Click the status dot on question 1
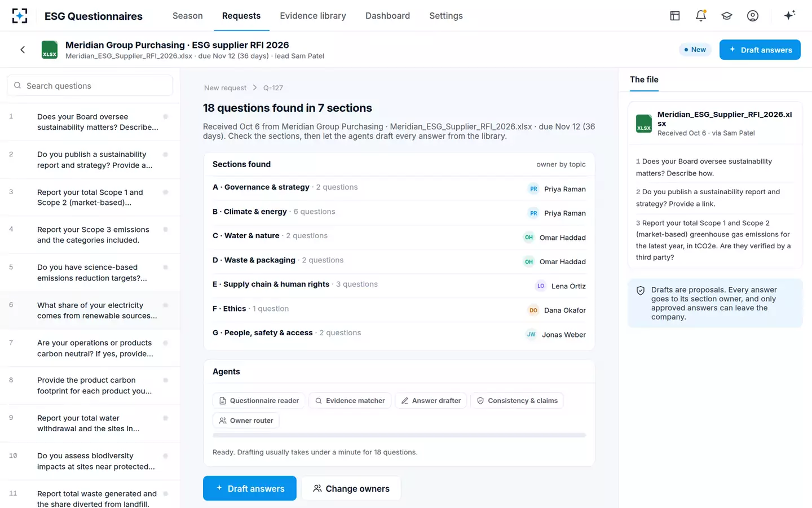Viewport: 812px width, 508px height. coord(166,117)
